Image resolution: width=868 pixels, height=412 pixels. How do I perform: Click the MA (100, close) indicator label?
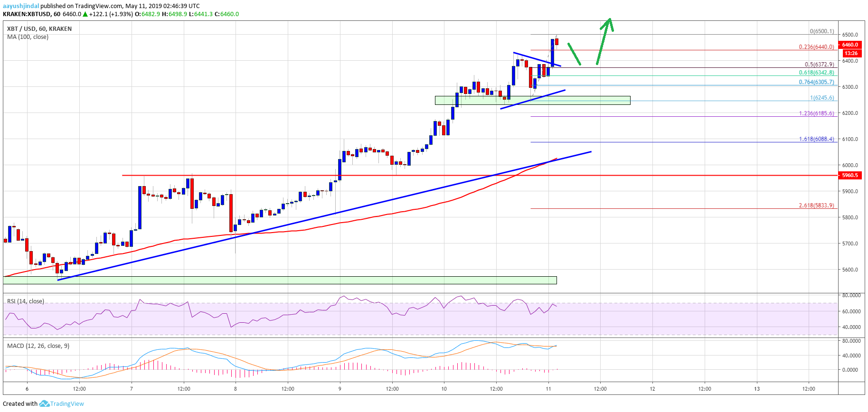pos(28,37)
